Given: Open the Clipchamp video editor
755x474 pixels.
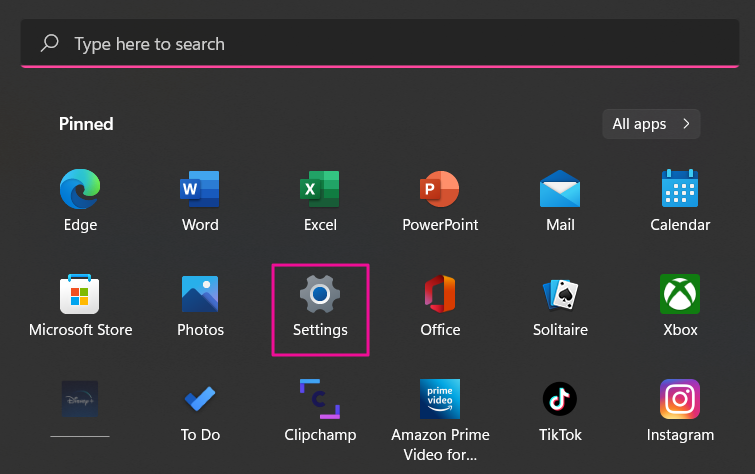Looking at the screenshot, I should tap(320, 400).
